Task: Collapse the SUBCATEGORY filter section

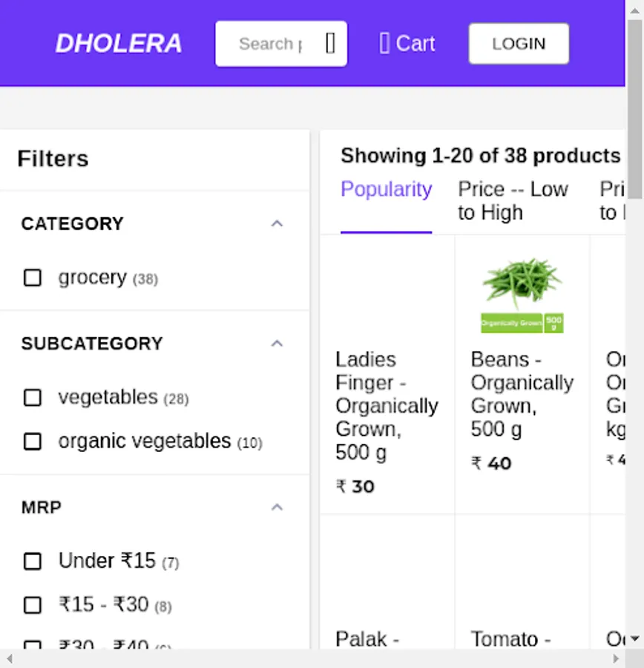Action: 277,344
